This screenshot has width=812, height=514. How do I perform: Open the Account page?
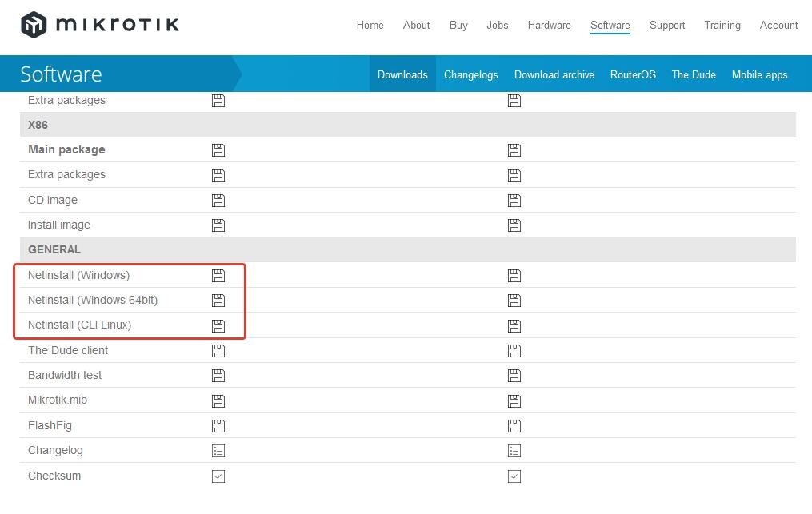click(x=778, y=25)
